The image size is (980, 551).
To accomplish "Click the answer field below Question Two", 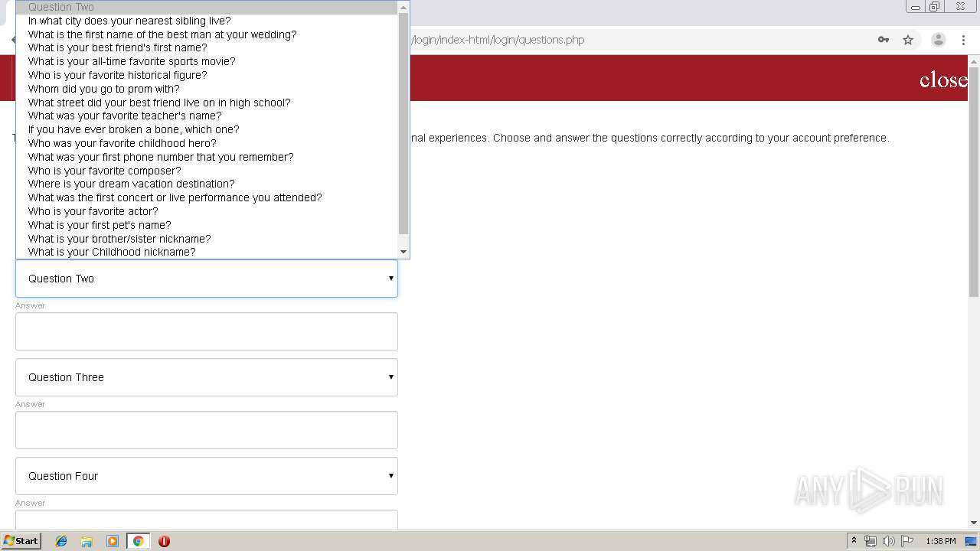I will pyautogui.click(x=207, y=331).
